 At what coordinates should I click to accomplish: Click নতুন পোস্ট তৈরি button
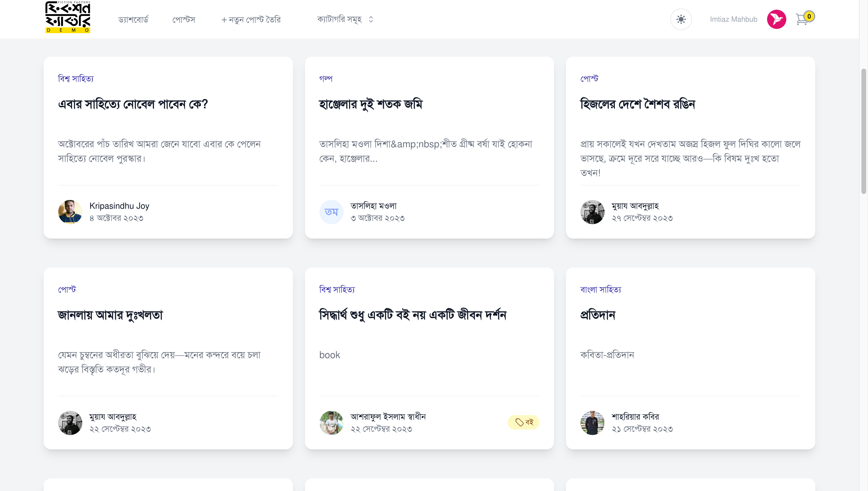(251, 20)
